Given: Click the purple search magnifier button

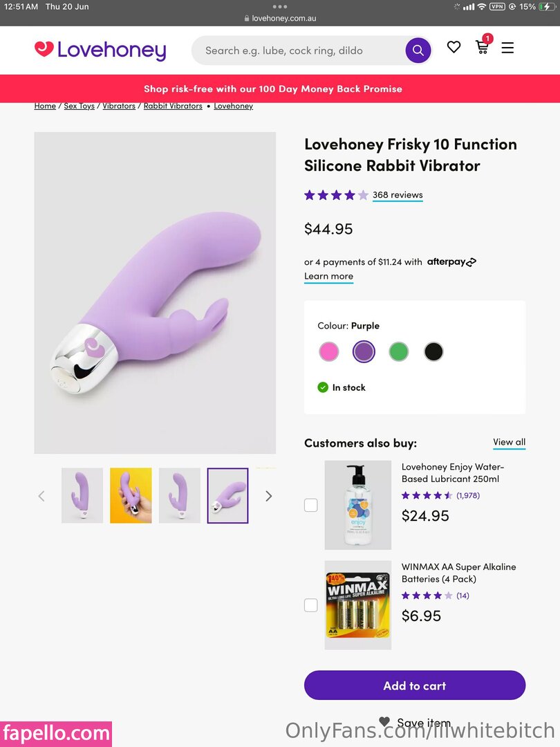Looking at the screenshot, I should point(418,50).
